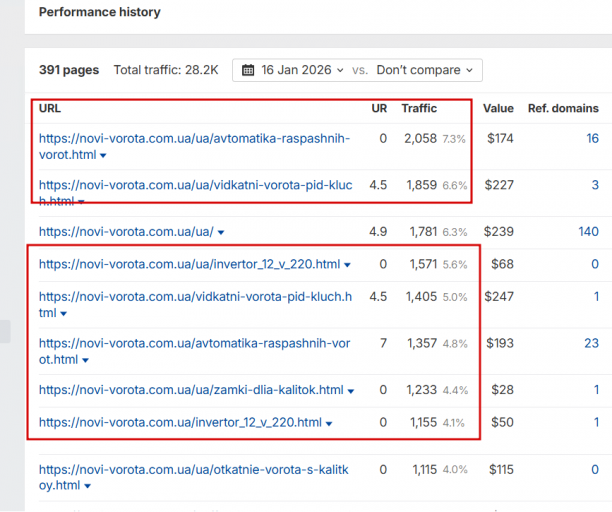
Task: Expand arrow after ua/avtomatika-raspashnih-vorot.html URL
Action: click(x=103, y=155)
